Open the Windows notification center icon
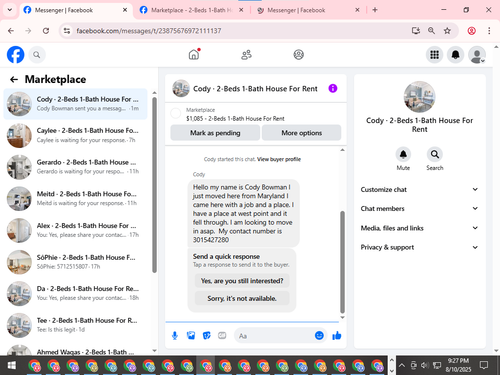 pyautogui.click(x=484, y=365)
